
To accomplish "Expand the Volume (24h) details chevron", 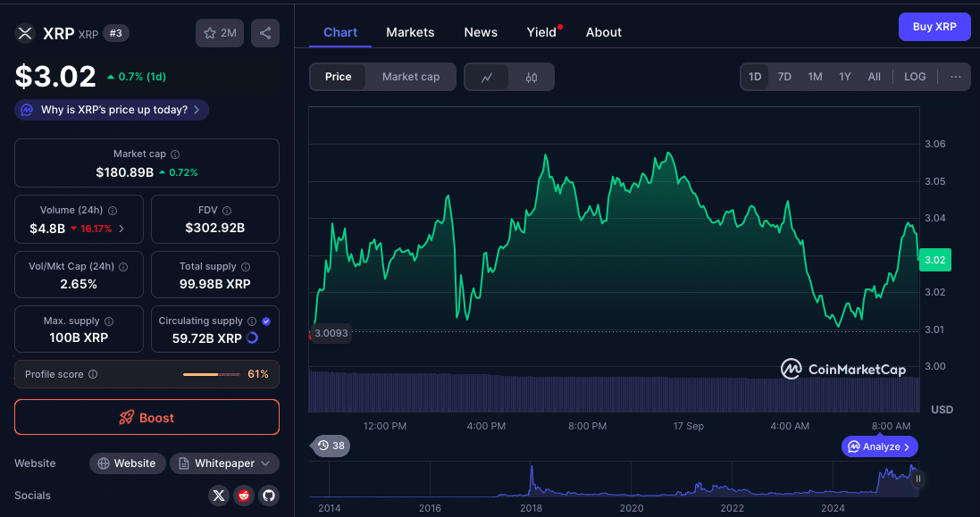I will point(121,229).
